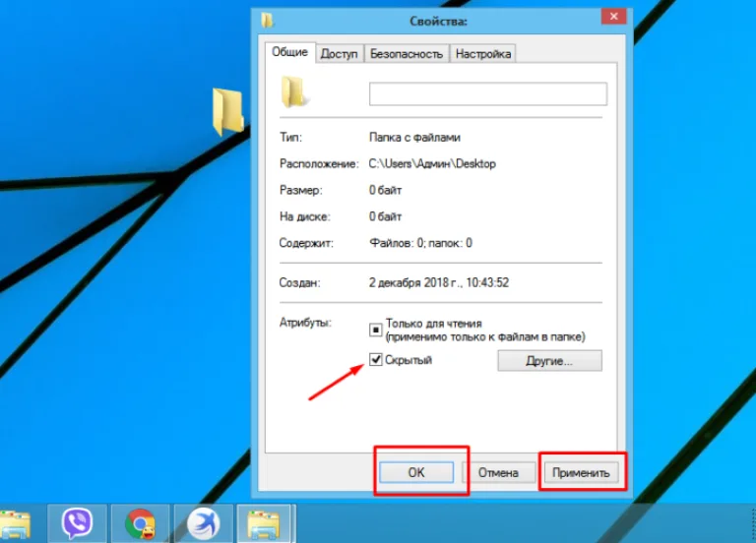Go to the Настройка tab
This screenshot has height=543, width=756.
483,54
